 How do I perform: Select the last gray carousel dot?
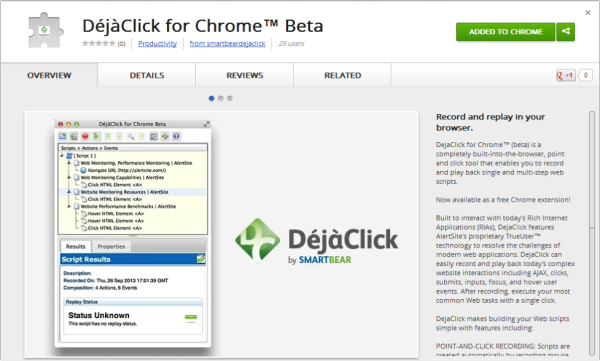point(230,98)
